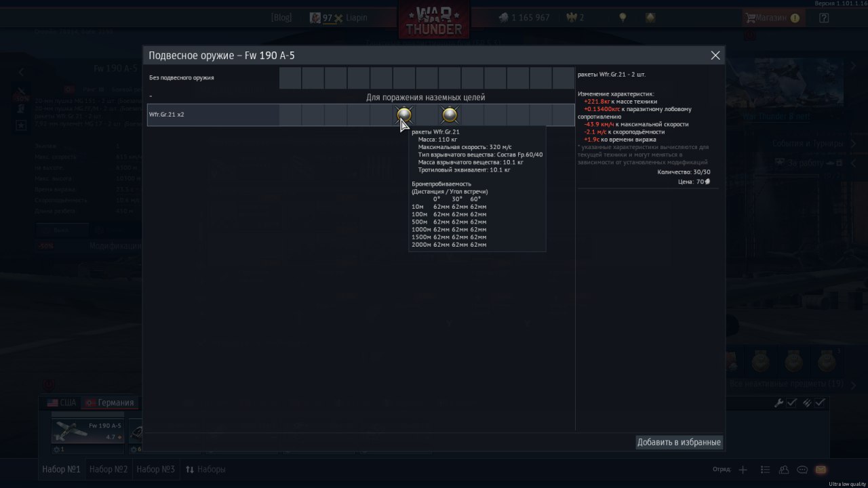The width and height of the screenshot is (868, 488).
Task: Click the wrench repair icon
Action: (779, 403)
